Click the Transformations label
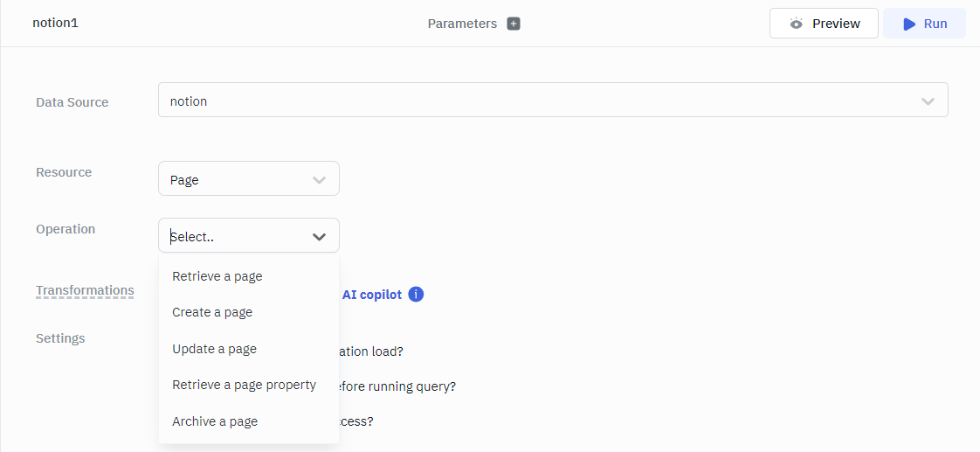This screenshot has width=980, height=452. point(85,290)
